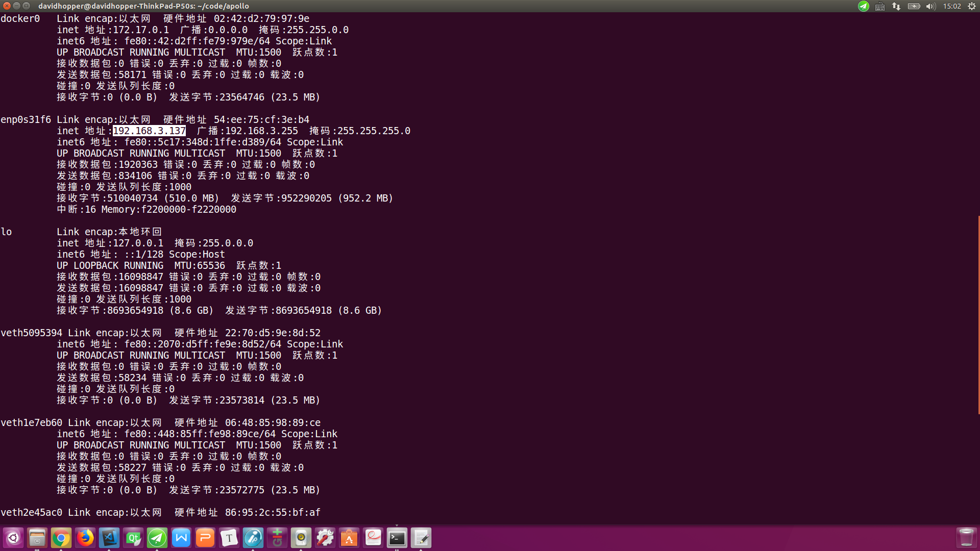Open the Ubuntu dash search button
980x551 pixels.
[13, 538]
